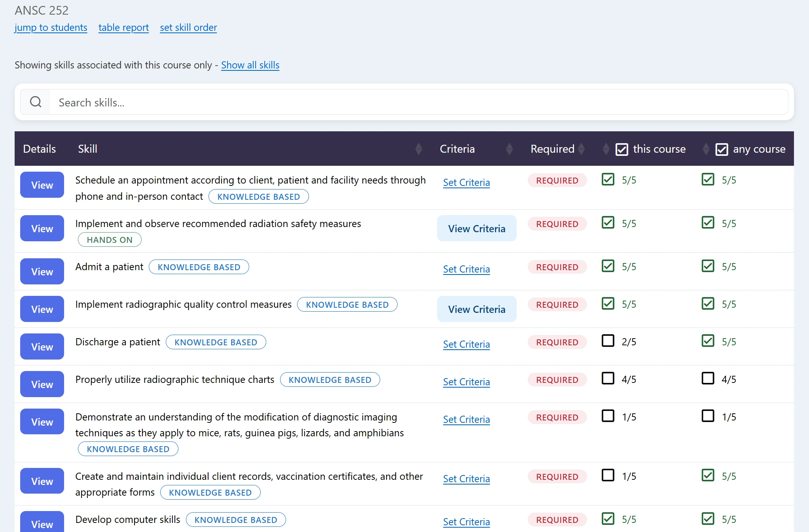
Task: Open the 'set skill order' link
Action: (188, 27)
